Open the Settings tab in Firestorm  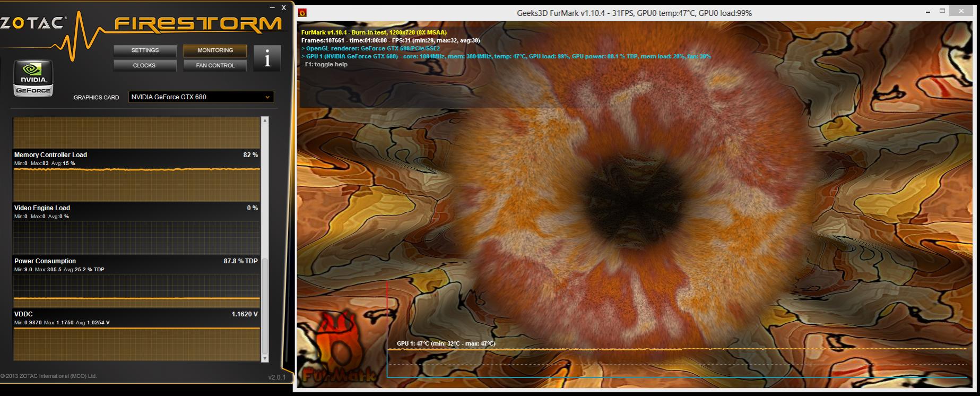(x=145, y=50)
